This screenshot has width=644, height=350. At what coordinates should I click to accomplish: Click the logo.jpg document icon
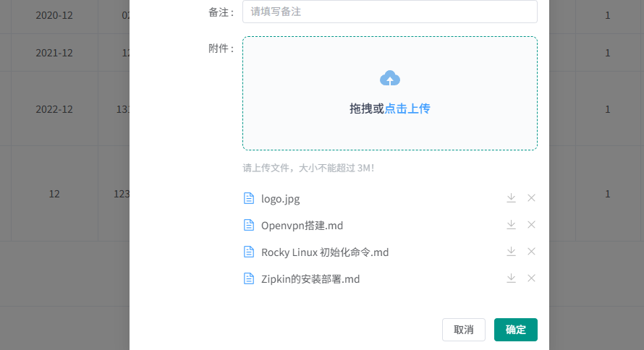click(249, 198)
